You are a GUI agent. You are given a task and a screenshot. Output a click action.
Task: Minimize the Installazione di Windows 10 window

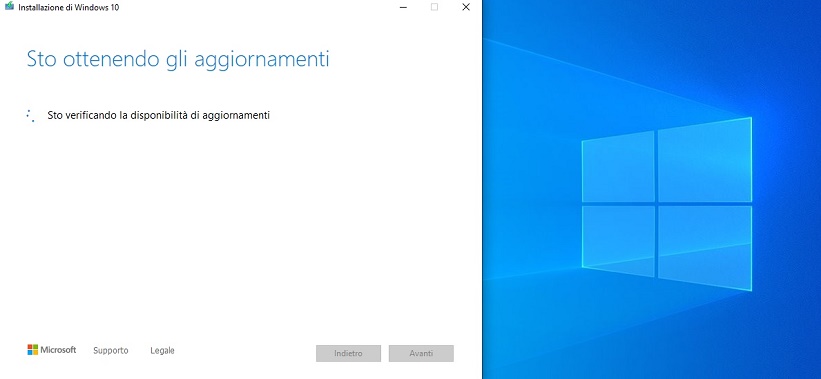[403, 7]
